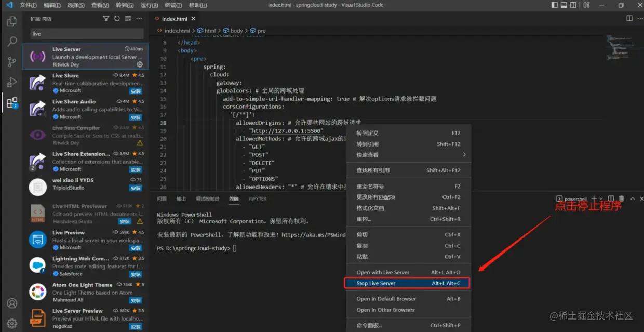Viewport: 644px width, 332px height.
Task: Close the index.html editor tab
Action: click(193, 19)
